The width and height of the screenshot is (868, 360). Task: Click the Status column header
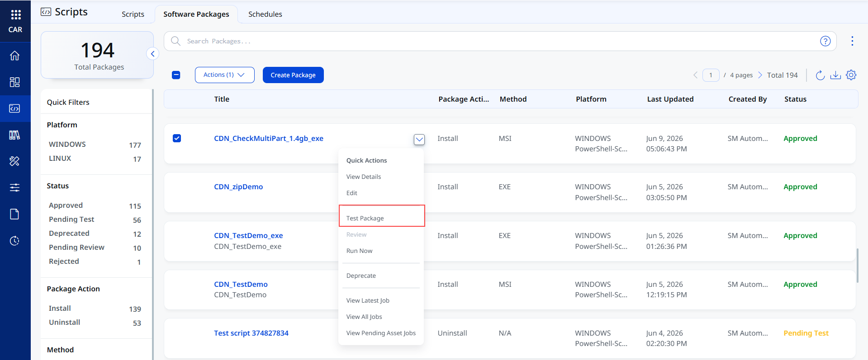click(795, 99)
